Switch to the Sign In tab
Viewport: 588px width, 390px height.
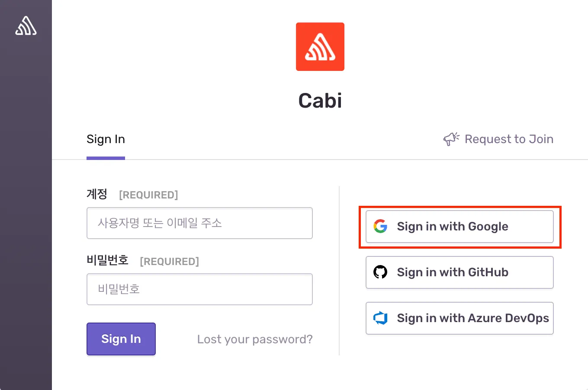pos(106,139)
